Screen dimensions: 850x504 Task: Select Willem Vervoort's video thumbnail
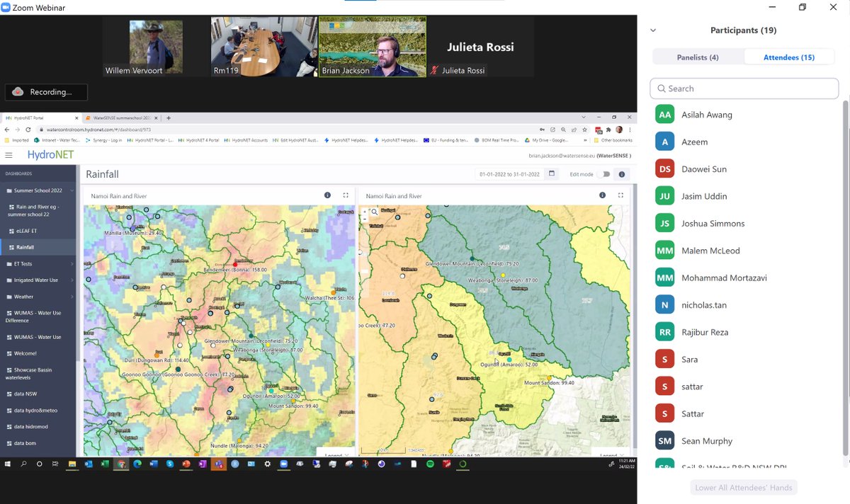pyautogui.click(x=156, y=47)
